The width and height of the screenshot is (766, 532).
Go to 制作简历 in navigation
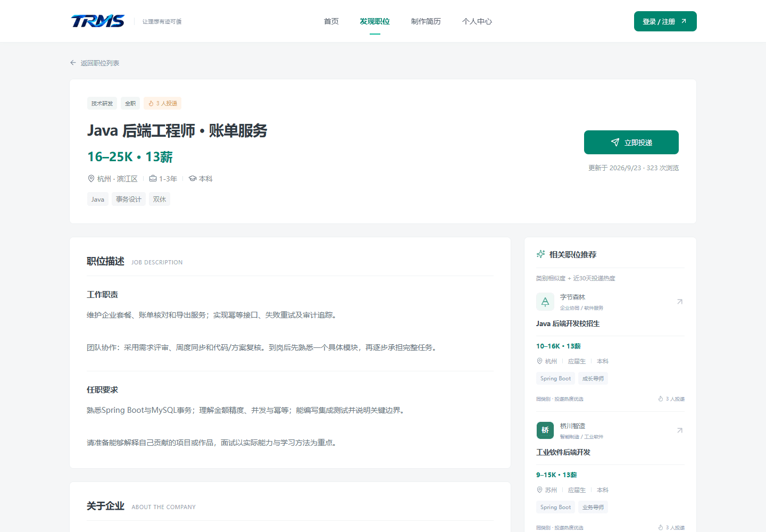pyautogui.click(x=426, y=21)
